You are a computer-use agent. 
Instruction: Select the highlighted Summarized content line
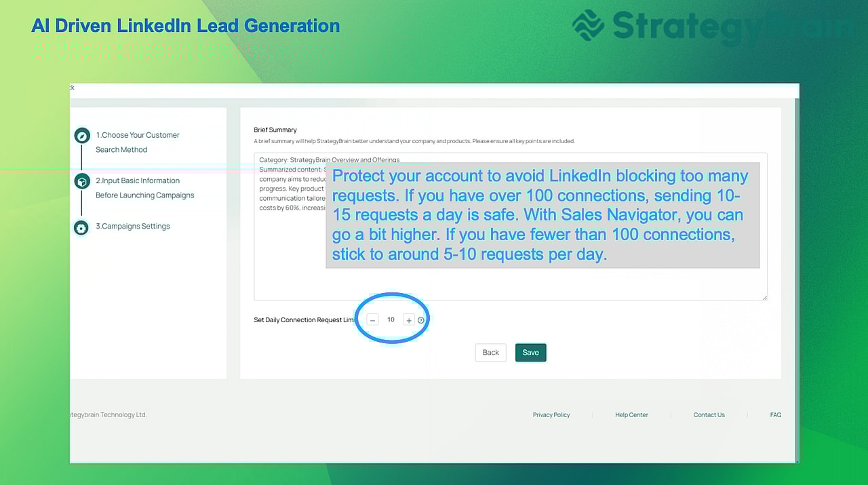(290, 169)
